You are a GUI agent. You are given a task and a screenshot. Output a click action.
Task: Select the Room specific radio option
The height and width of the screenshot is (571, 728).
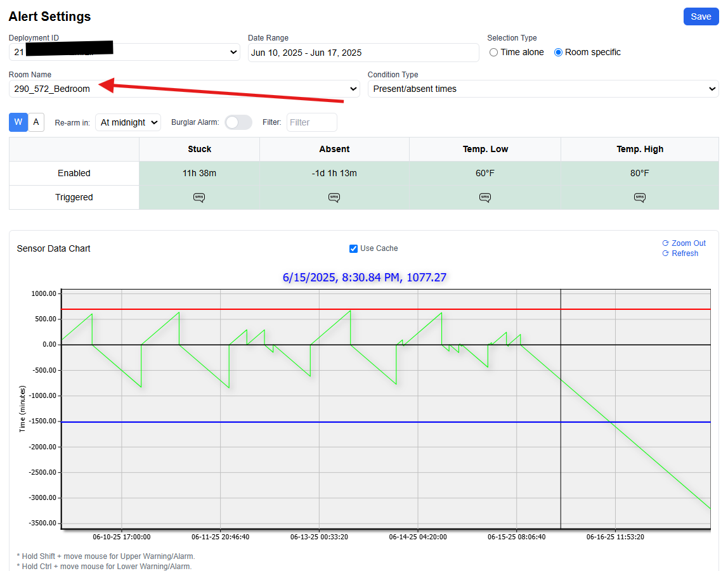559,53
